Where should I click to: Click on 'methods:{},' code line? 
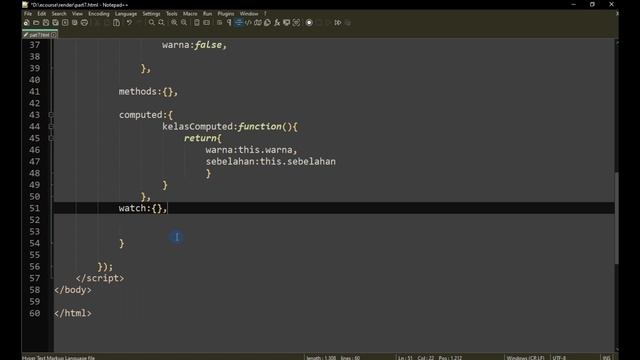148,92
